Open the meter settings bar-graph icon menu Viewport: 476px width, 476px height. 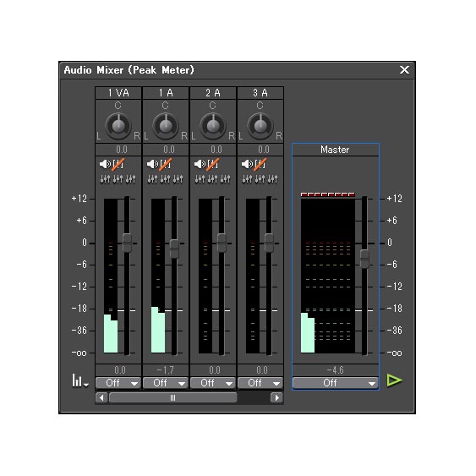coord(79,380)
